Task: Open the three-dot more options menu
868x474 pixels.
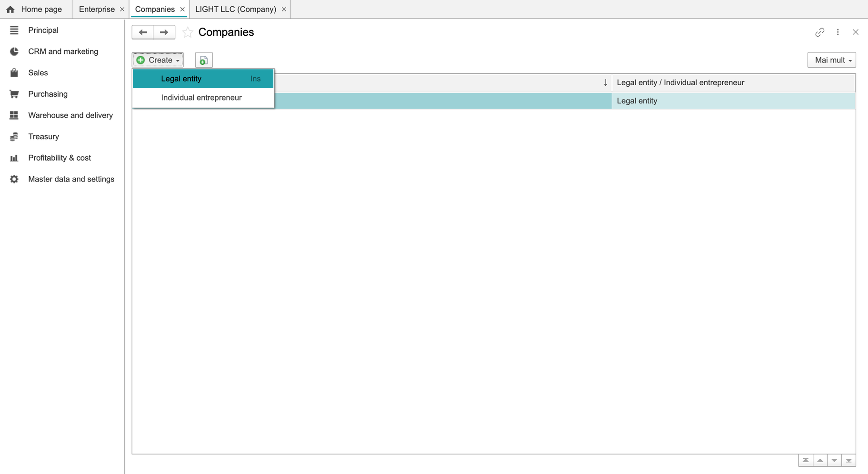Action: [x=838, y=32]
